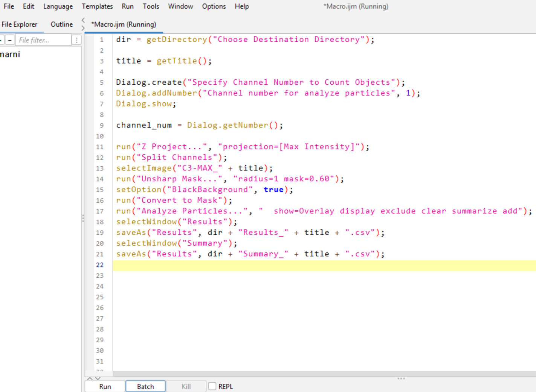This screenshot has width=536, height=392.
Task: Click the down arrow on the bottom divider
Action: 98,378
